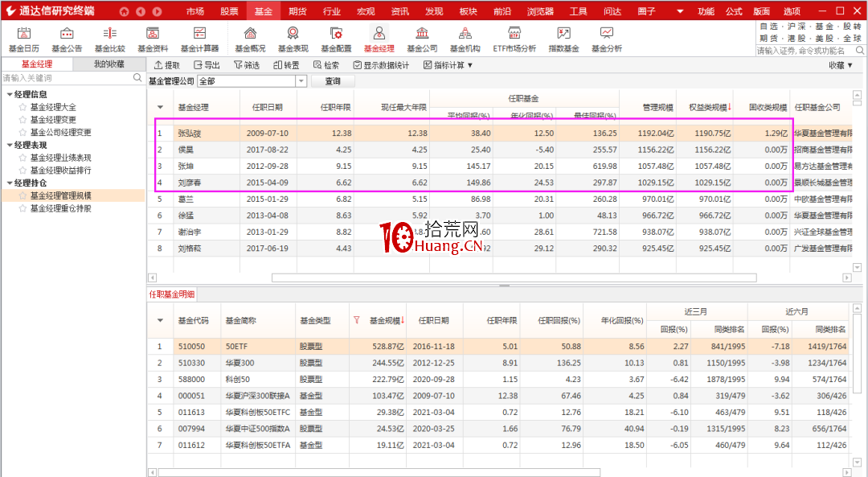Select the 基金经理 toolbar icon
868x477 pixels.
[x=379, y=39]
